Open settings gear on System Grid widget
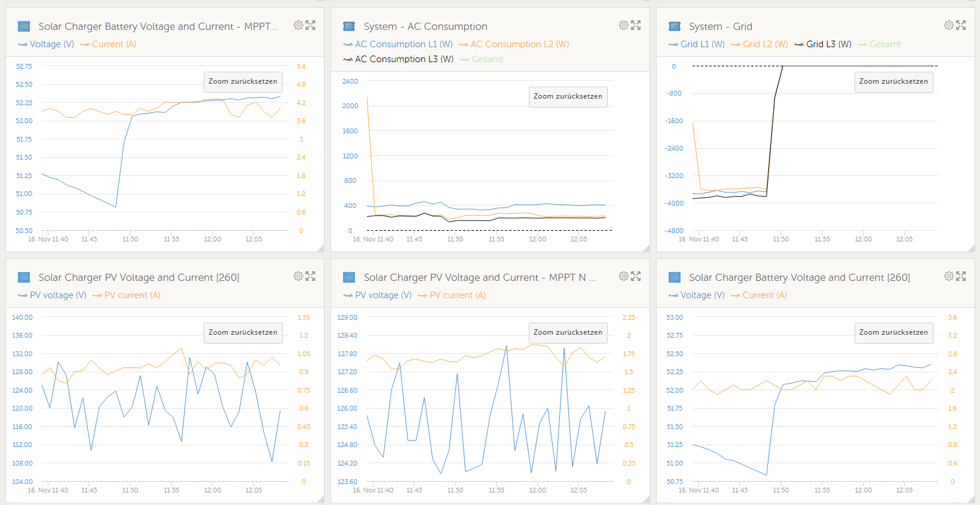This screenshot has height=505, width=980. click(949, 25)
